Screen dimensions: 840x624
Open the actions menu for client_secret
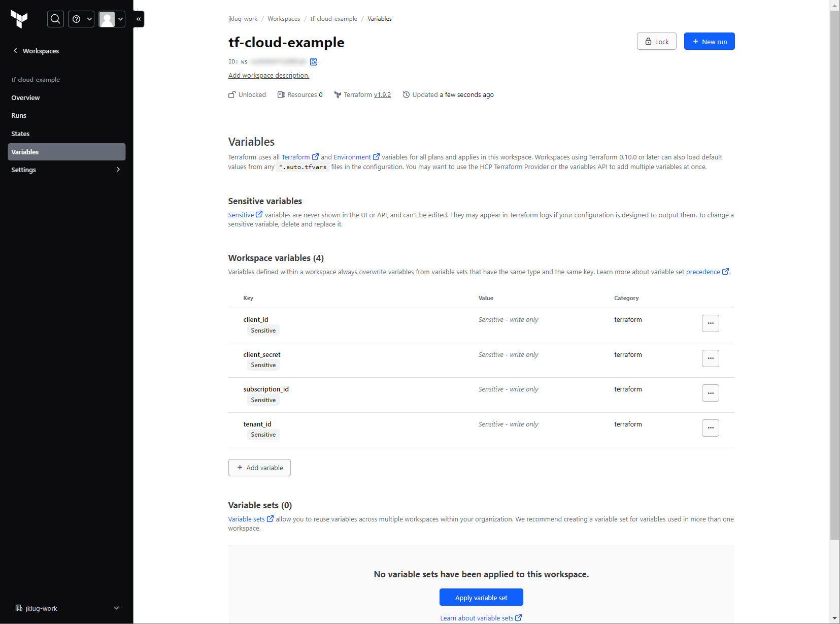pyautogui.click(x=710, y=358)
